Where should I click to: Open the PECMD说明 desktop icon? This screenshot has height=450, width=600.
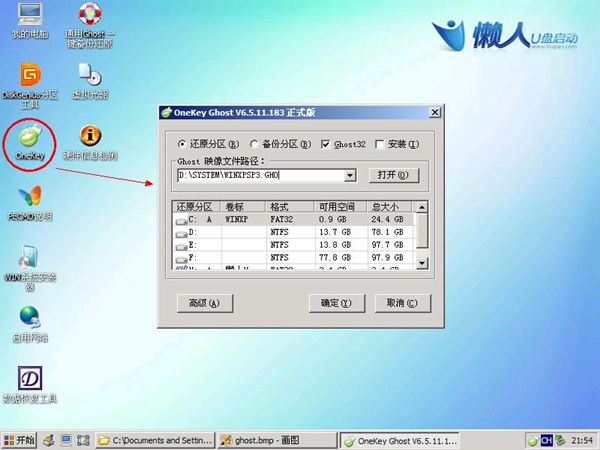tap(30, 203)
